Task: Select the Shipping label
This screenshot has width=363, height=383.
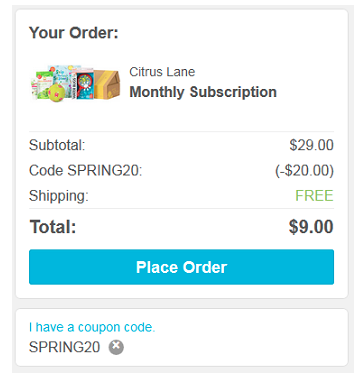Action: pyautogui.click(x=59, y=196)
